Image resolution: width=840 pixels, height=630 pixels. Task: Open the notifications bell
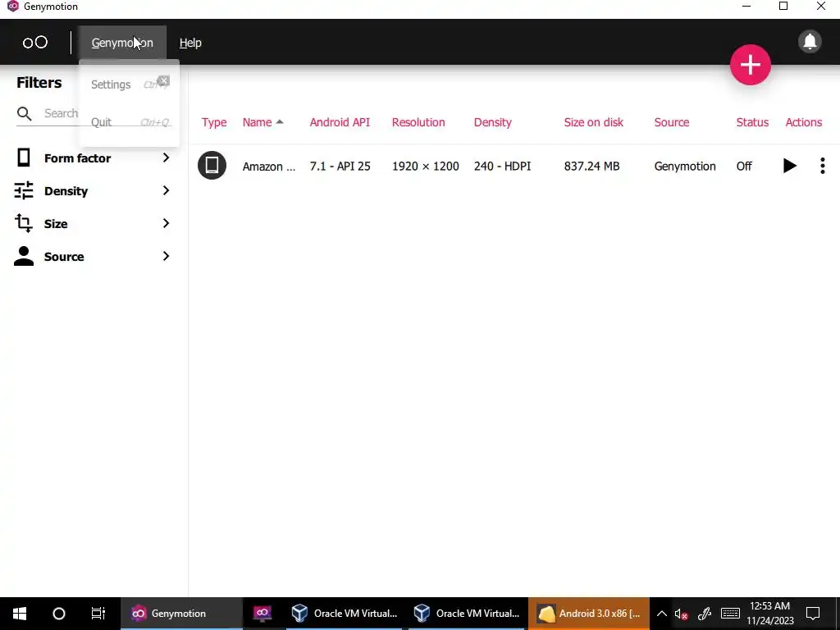pos(810,41)
